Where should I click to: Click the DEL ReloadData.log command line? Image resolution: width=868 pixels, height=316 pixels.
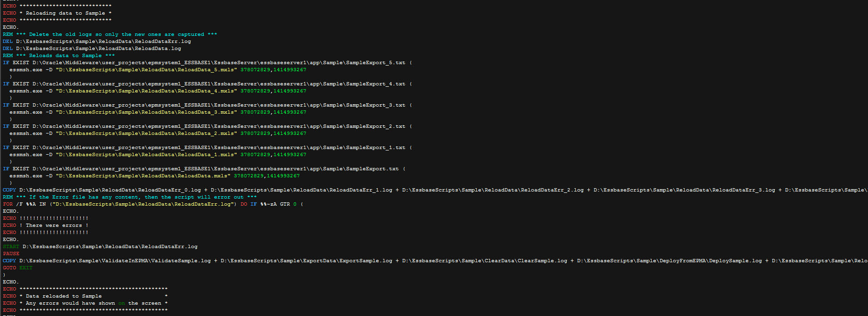[x=98, y=49]
